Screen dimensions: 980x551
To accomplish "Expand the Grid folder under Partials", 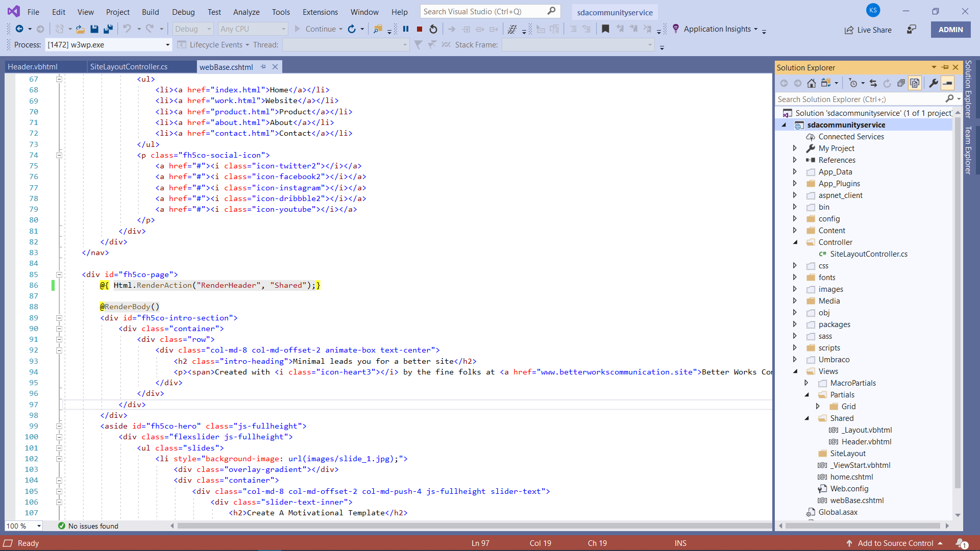I will (818, 407).
